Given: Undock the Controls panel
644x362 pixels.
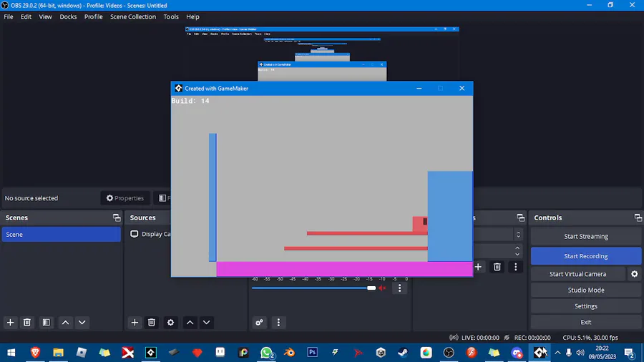Looking at the screenshot, I should (x=638, y=218).
